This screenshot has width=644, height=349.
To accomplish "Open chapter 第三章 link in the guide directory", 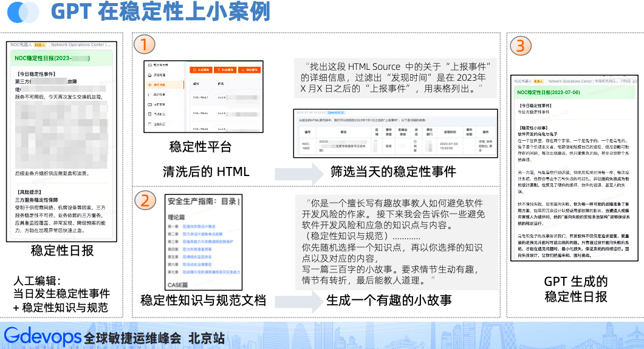I will click(x=208, y=242).
